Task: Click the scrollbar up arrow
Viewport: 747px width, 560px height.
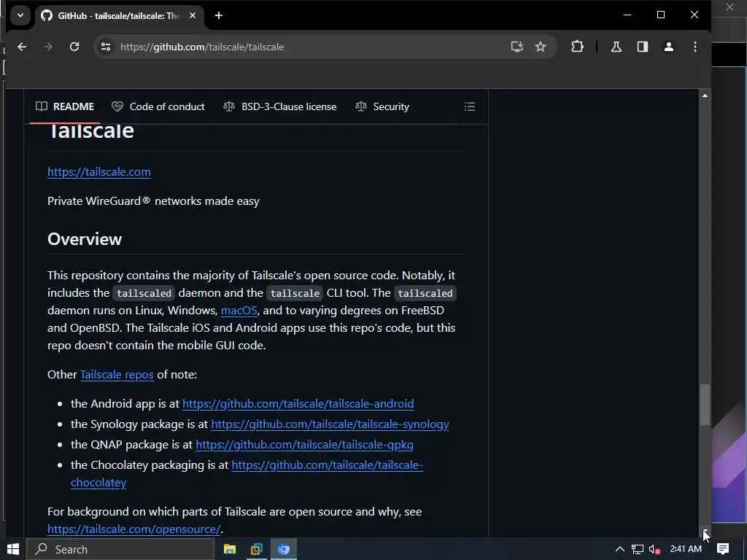Action: [705, 96]
